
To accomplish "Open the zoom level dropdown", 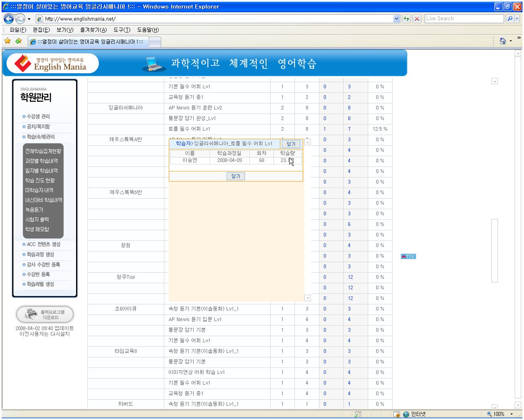I will tap(511, 414).
